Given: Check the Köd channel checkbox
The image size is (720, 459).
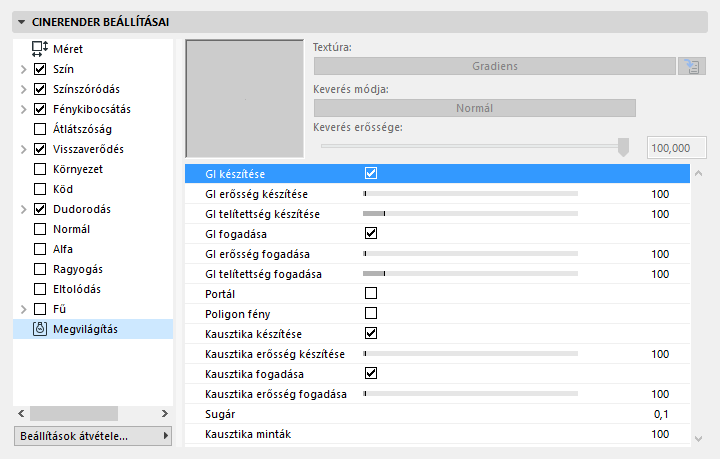Looking at the screenshot, I should point(40,189).
